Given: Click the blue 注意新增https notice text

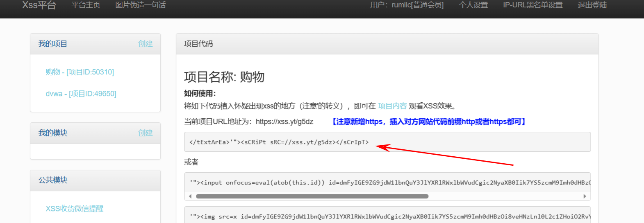Looking at the screenshot, I should [x=428, y=122].
